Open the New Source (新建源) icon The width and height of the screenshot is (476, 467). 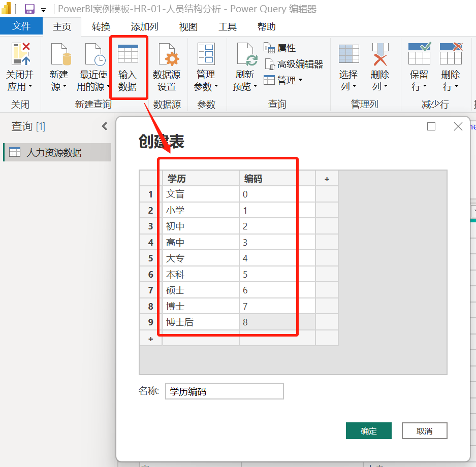(x=61, y=54)
